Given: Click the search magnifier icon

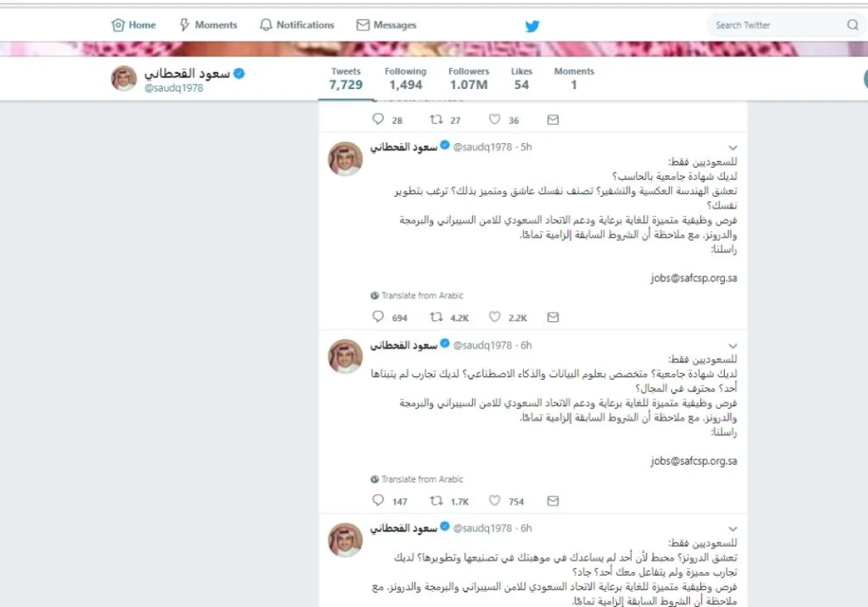Looking at the screenshot, I should click(x=852, y=25).
